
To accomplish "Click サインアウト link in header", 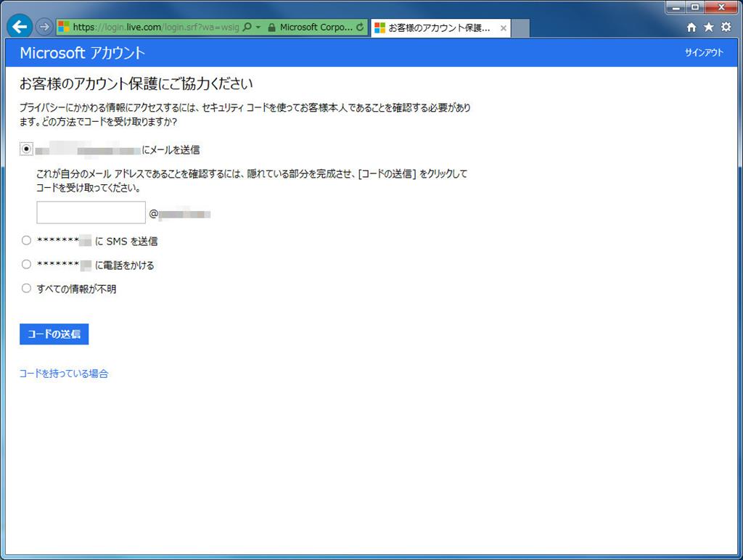I will click(704, 52).
